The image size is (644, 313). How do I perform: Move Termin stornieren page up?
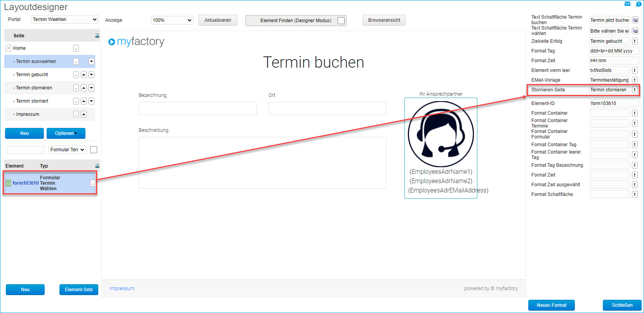pos(84,88)
